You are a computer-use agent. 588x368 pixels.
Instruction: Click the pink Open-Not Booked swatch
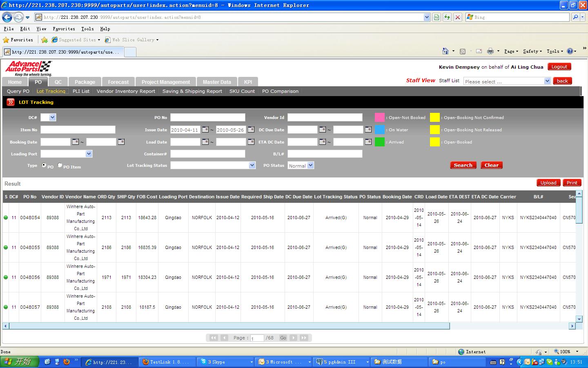click(x=379, y=117)
